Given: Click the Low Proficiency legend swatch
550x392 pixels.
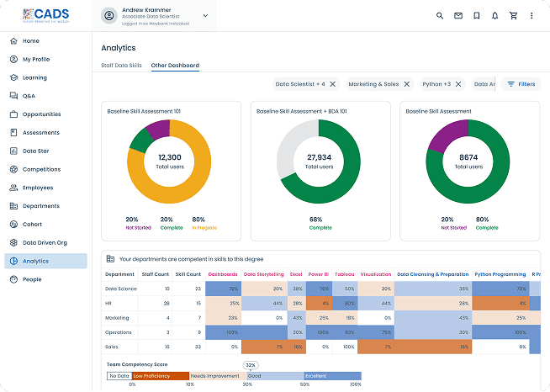Looking at the screenshot, I should pyautogui.click(x=159, y=376).
